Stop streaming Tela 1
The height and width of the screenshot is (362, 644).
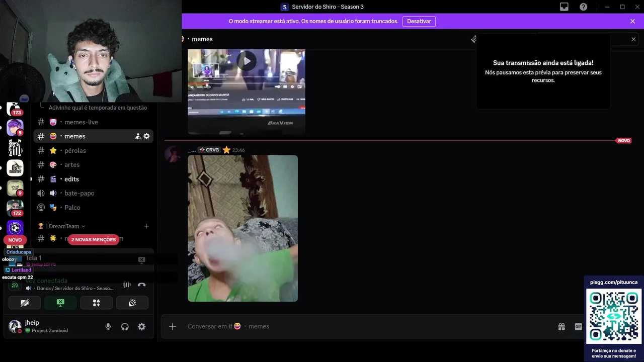(x=141, y=260)
